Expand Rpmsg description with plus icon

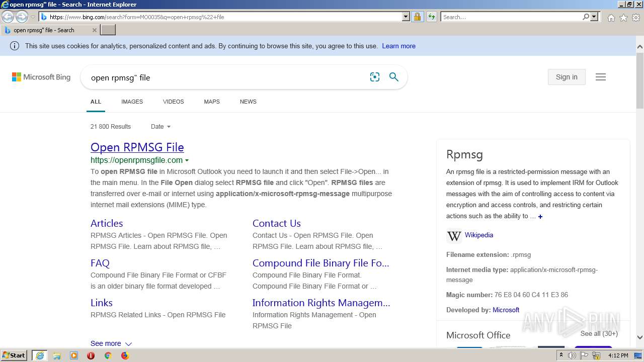[x=540, y=217]
